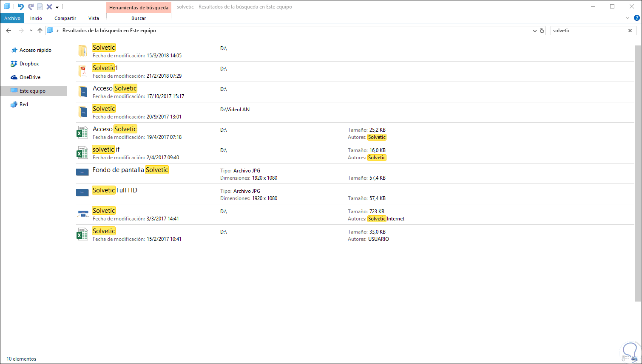Switch to the Compartir tab
This screenshot has width=642, height=364.
click(65, 18)
